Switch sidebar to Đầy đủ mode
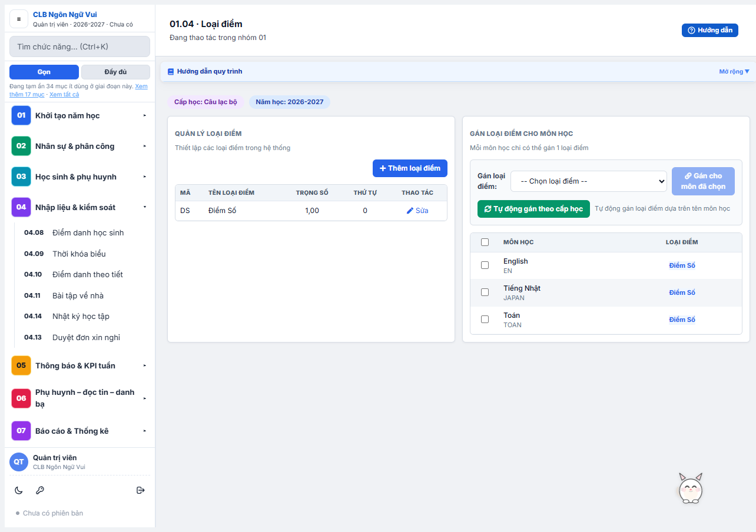756x532 pixels. point(115,72)
